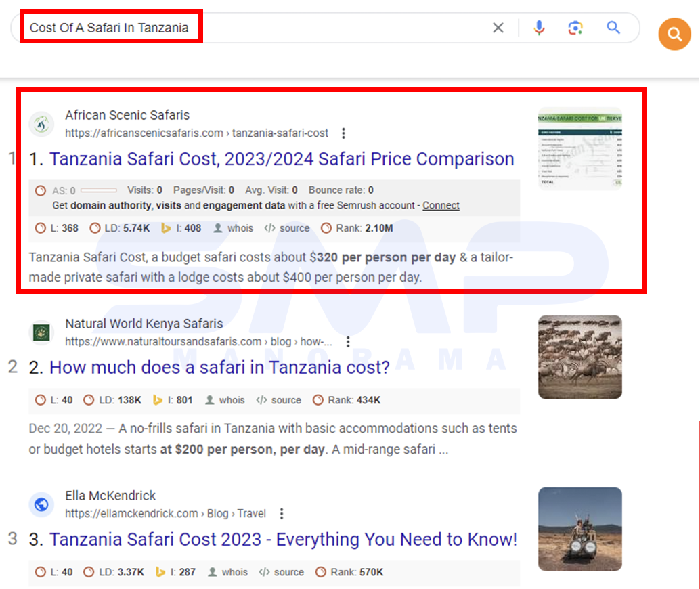The image size is (700, 589).
Task: Open options menu for Natural World Kenya Safaris
Action: tap(348, 342)
